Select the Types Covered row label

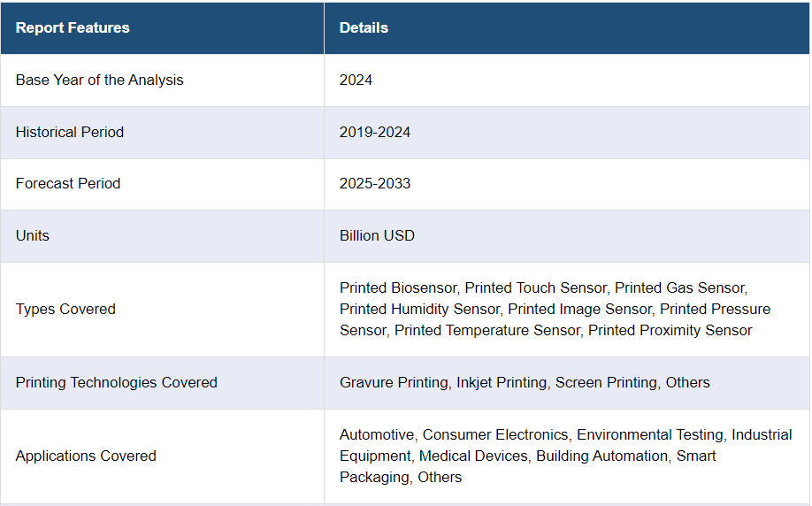[x=65, y=309]
